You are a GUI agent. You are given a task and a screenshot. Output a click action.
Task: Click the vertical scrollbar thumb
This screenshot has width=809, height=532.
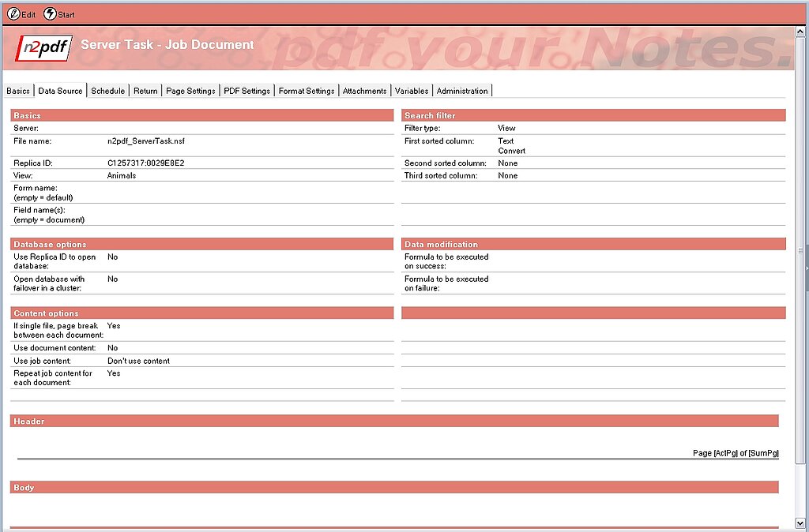click(800, 250)
